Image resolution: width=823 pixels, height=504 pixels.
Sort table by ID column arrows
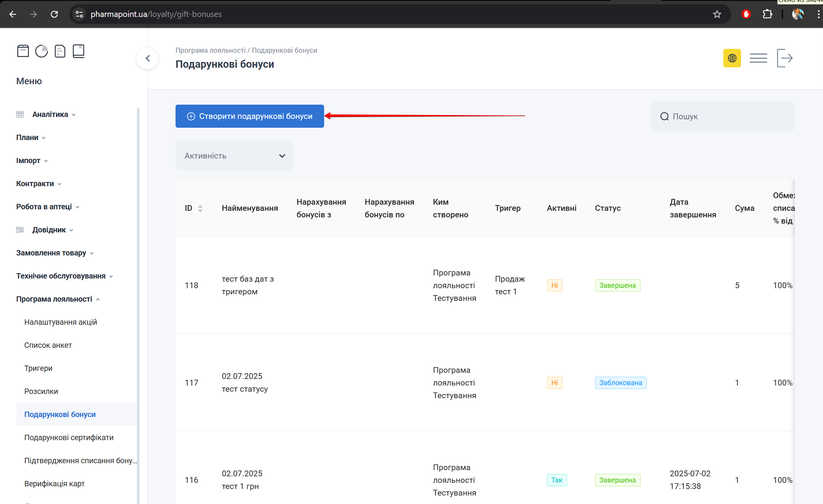point(200,208)
